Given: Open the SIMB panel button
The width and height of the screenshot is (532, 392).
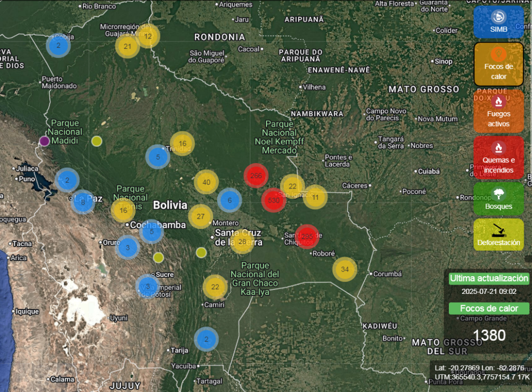Looking at the screenshot, I should pyautogui.click(x=498, y=22).
